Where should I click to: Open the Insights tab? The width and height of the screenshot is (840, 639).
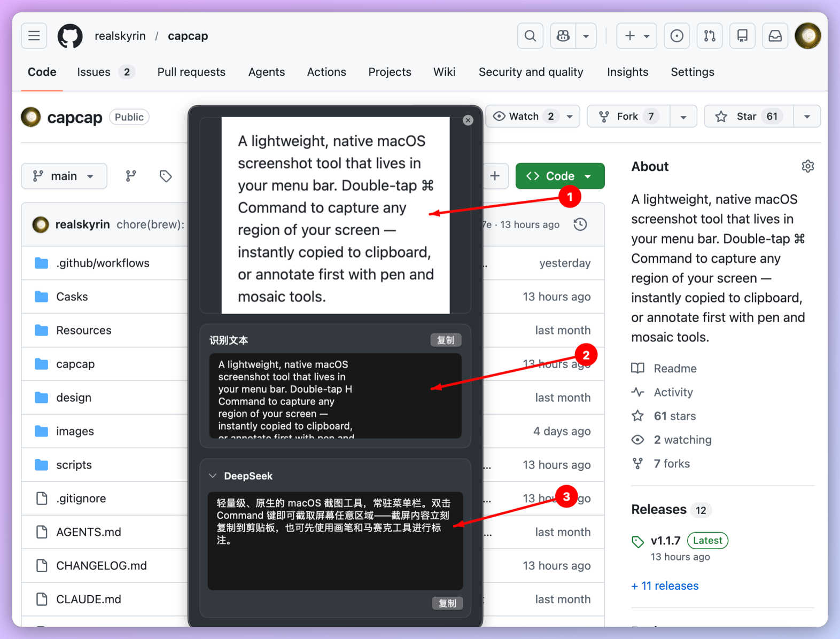tap(627, 72)
